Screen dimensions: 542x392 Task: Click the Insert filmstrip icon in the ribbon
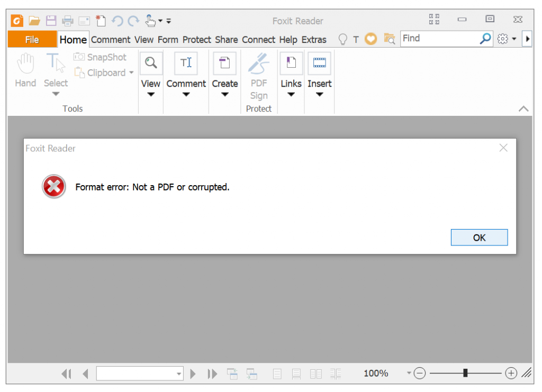319,63
